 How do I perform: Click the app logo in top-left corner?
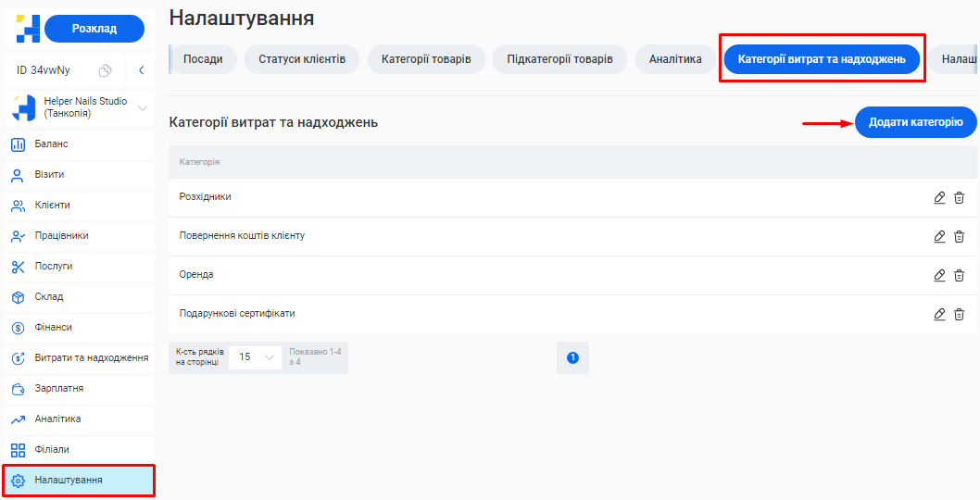pyautogui.click(x=28, y=29)
